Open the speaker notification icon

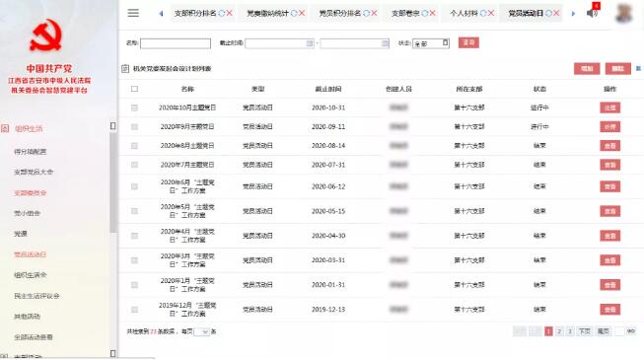[592, 14]
